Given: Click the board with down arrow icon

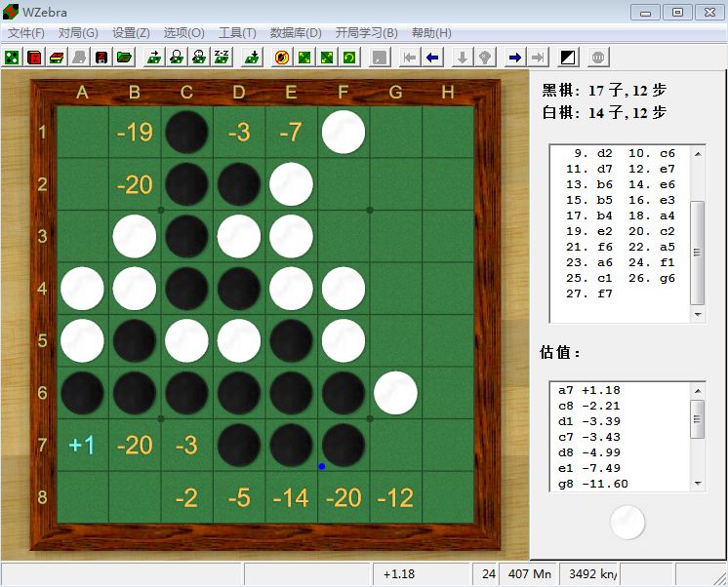Looking at the screenshot, I should coord(252,58).
